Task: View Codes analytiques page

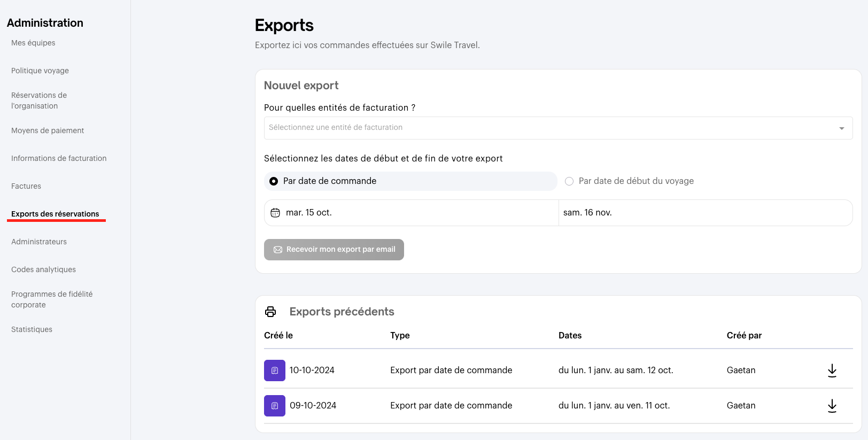Action: (x=43, y=269)
